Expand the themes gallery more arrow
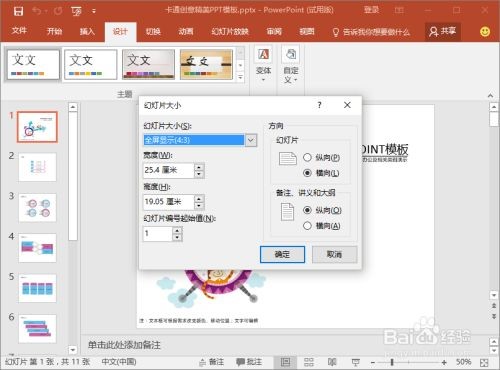The image size is (500, 370). point(241,78)
